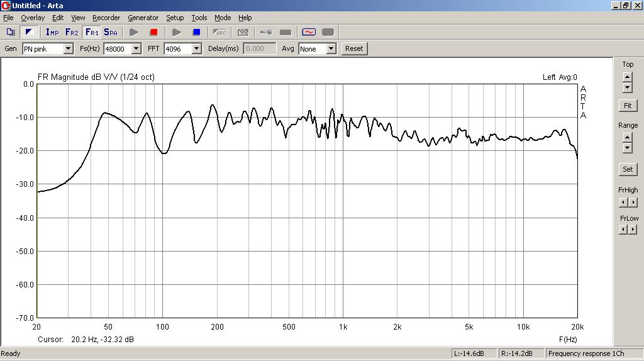Open the Fs(Hz) sampling rate dropdown
644x361 pixels.
(136, 49)
